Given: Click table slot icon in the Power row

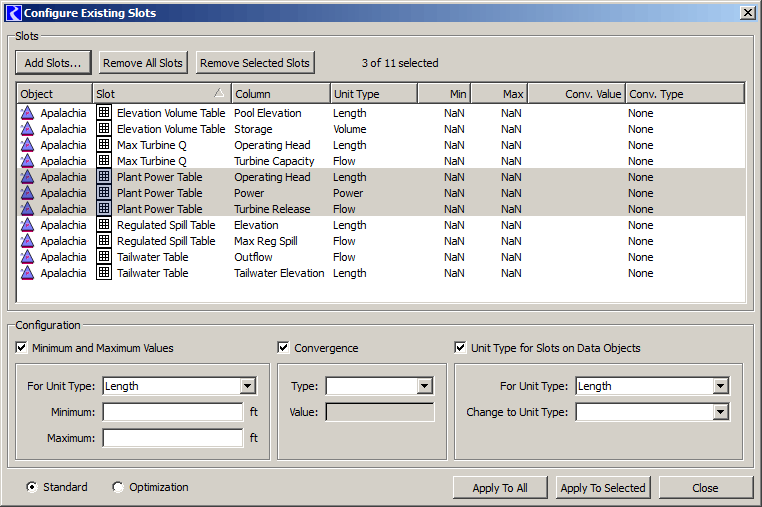Looking at the screenshot, I should pos(104,192).
